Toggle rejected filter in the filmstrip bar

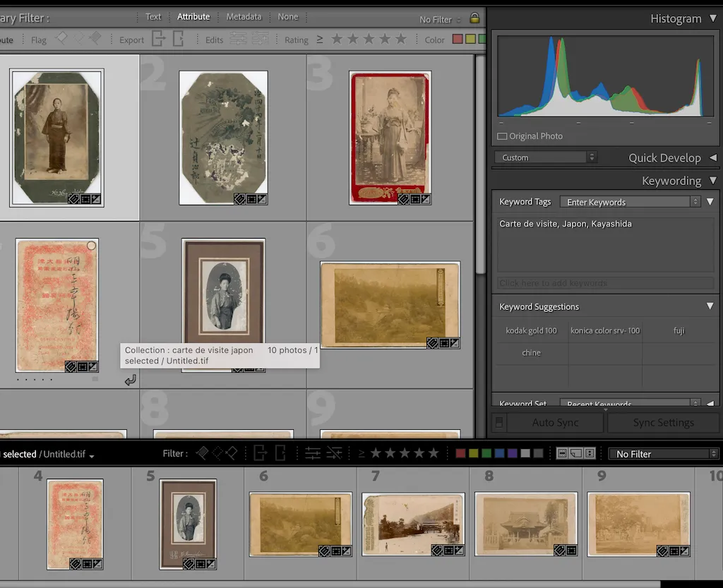pos(232,453)
